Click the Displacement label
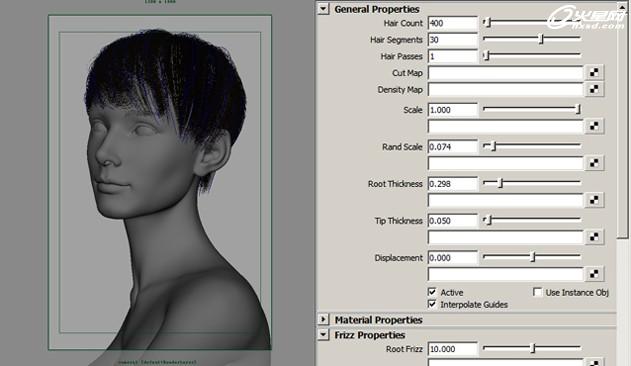 coord(398,258)
